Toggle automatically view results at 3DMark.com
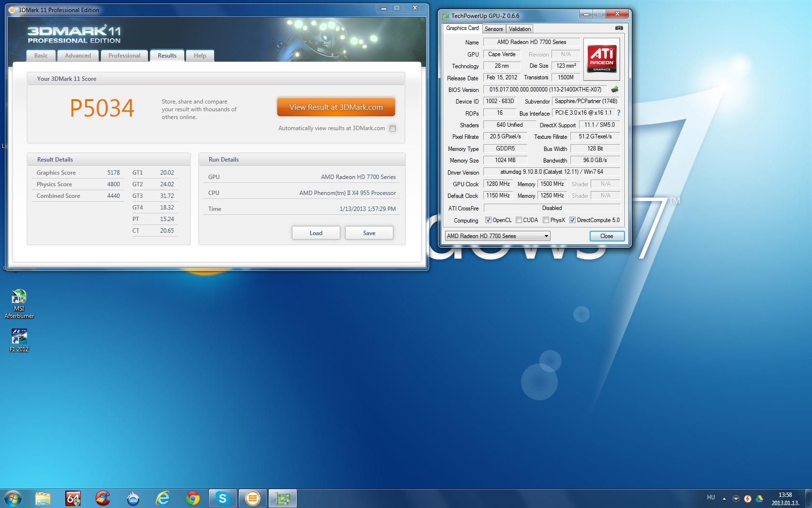Image resolution: width=812 pixels, height=508 pixels. click(x=392, y=128)
